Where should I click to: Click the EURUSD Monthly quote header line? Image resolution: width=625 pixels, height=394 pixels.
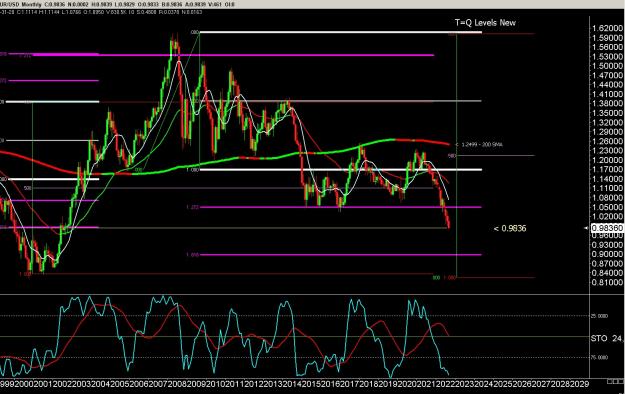[x=118, y=4]
